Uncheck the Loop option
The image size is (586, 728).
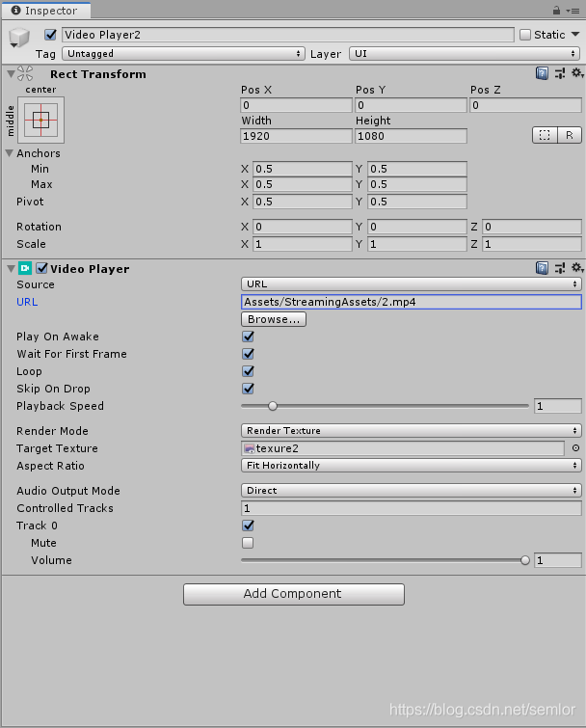249,371
